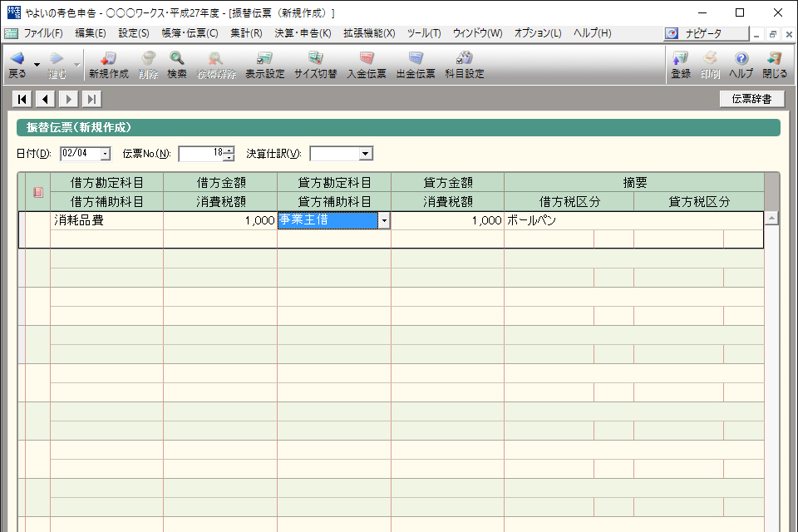The height and width of the screenshot is (532, 798).
Task: Go to the previous voucher record
Action: coord(45,99)
